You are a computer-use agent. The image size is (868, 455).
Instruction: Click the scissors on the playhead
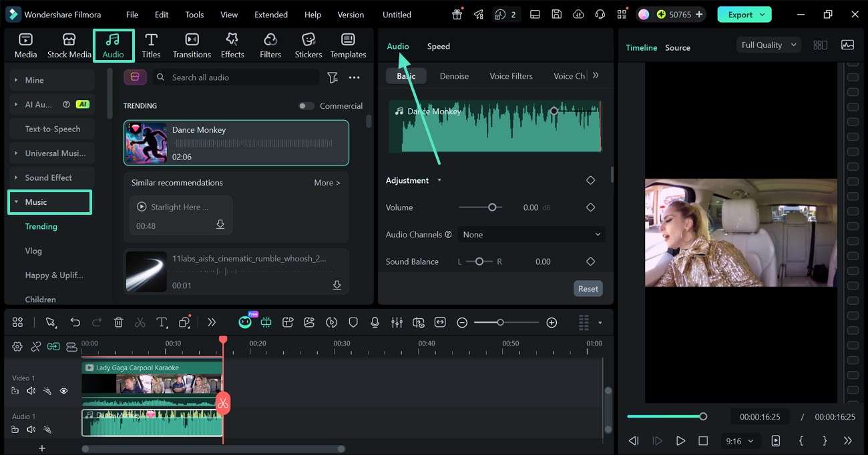pyautogui.click(x=223, y=403)
